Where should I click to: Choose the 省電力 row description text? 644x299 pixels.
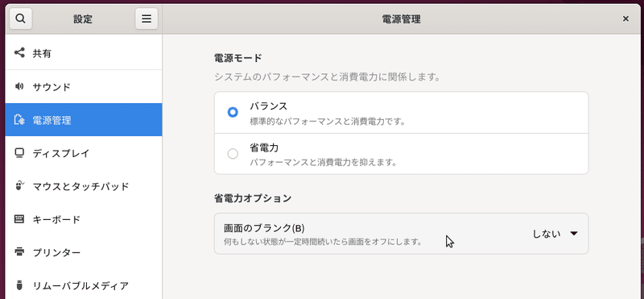tap(323, 163)
